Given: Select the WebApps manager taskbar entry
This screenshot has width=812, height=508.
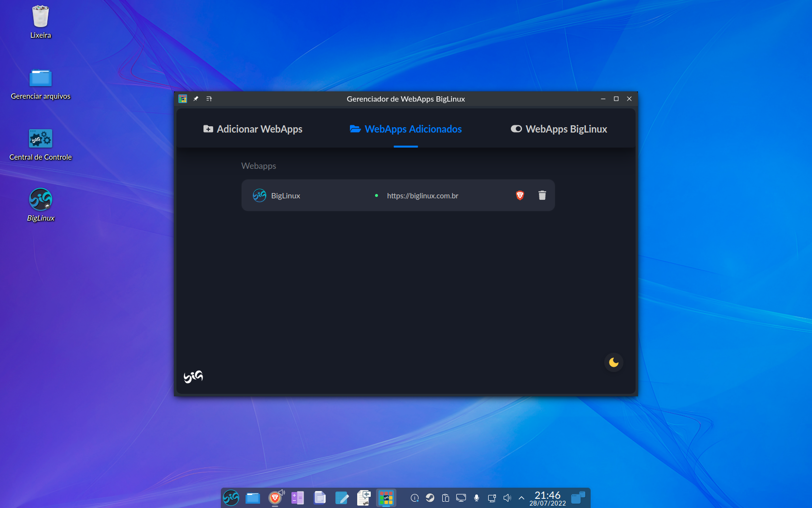Looking at the screenshot, I should pos(386,498).
